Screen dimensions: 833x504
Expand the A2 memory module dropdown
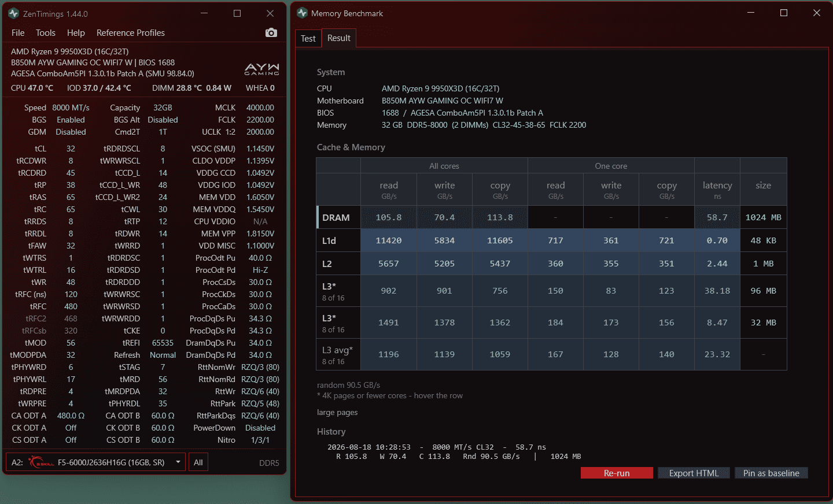(x=96, y=462)
